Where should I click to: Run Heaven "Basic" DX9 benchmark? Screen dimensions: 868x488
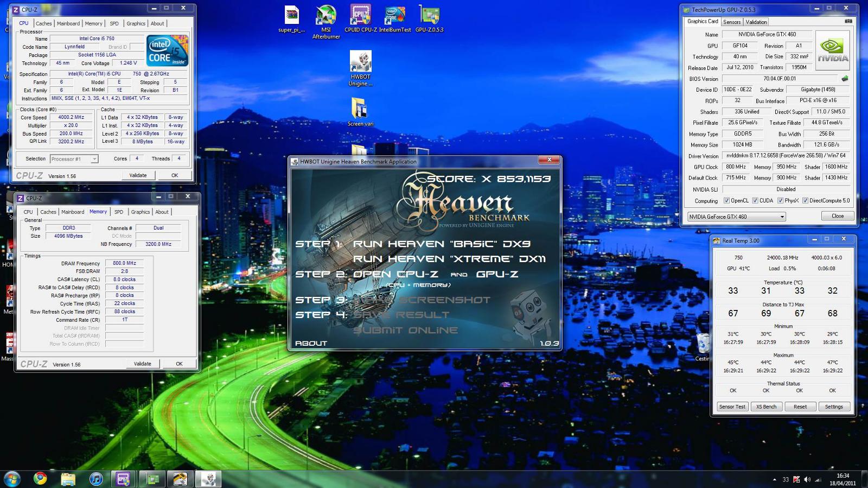coord(442,244)
